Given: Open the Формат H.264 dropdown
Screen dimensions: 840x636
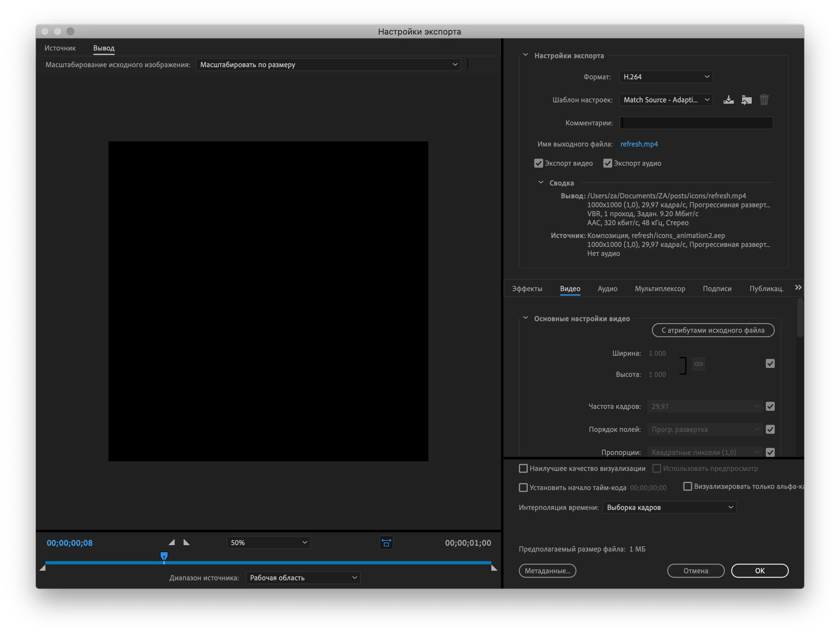Looking at the screenshot, I should click(x=666, y=77).
